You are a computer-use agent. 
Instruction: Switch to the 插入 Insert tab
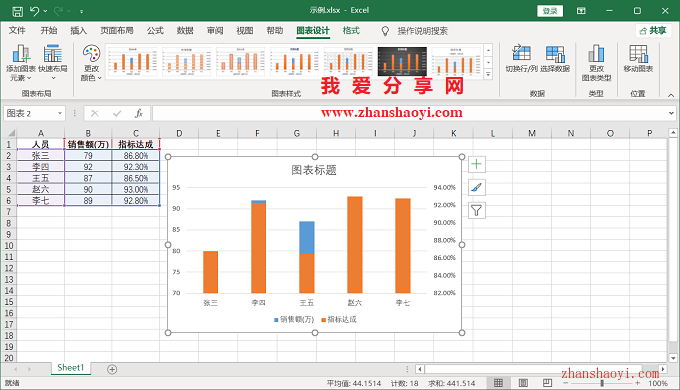pos(78,30)
